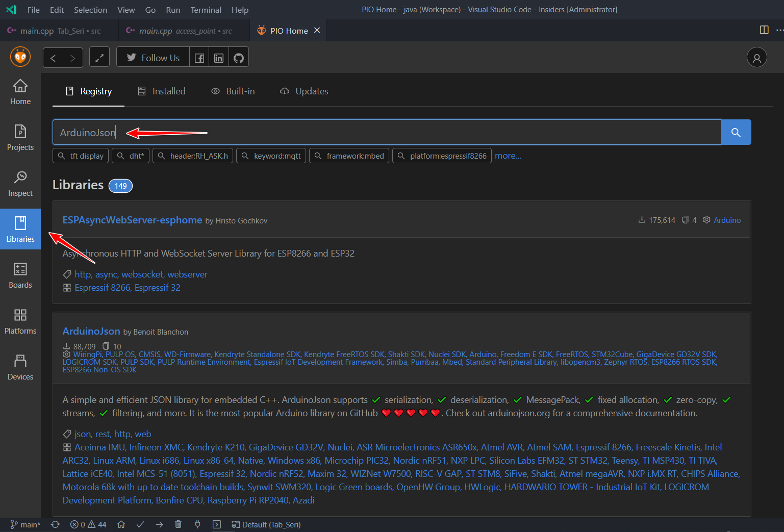Click the 'platform:espressif8266' search suggestion
Image resolution: width=784 pixels, height=532 pixels.
[442, 156]
